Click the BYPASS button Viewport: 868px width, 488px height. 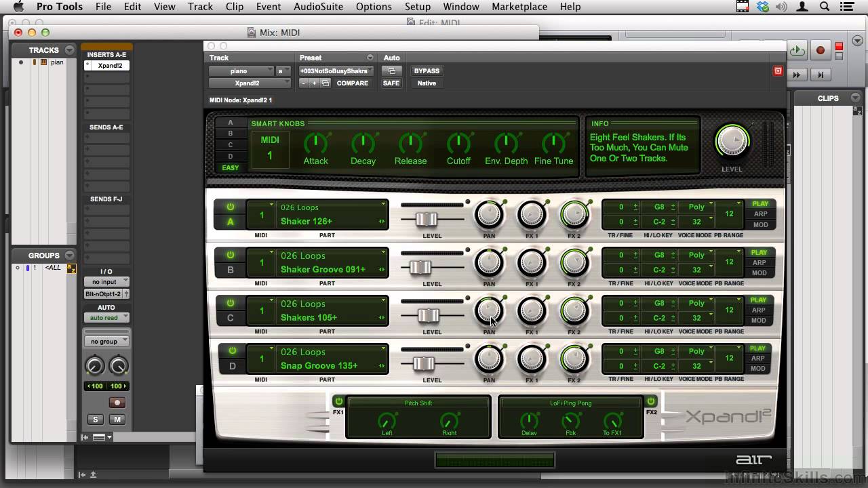coord(427,70)
